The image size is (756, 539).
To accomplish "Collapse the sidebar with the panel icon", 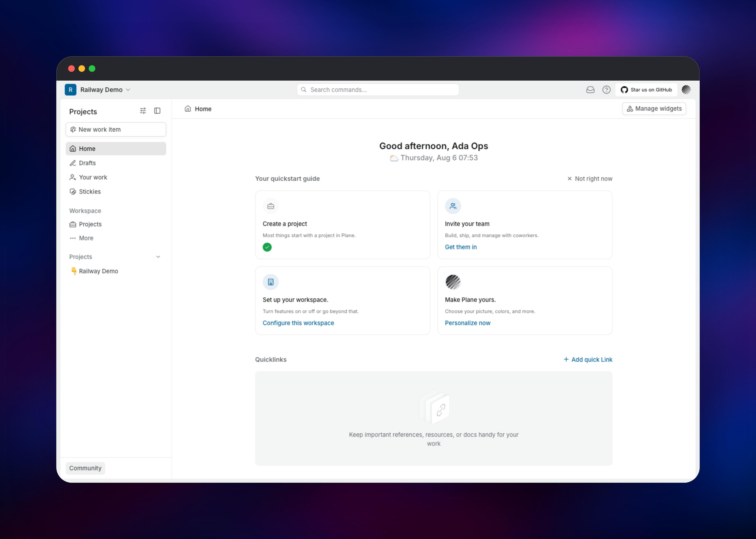I will [157, 111].
